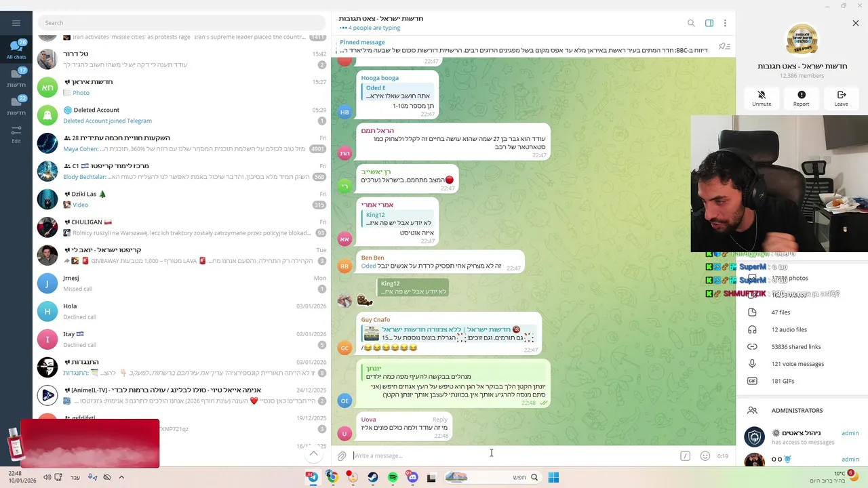Open the Deleted Account chat
This screenshot has height=488, width=868.
click(x=182, y=115)
